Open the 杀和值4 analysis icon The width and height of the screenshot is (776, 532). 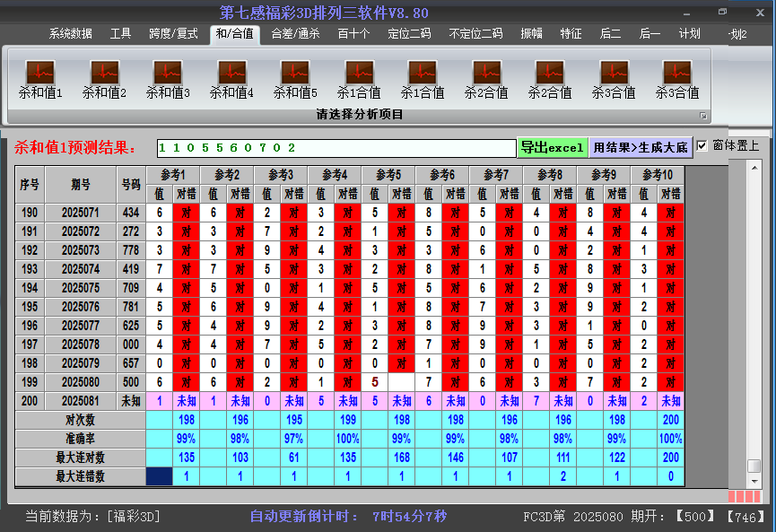(x=231, y=80)
